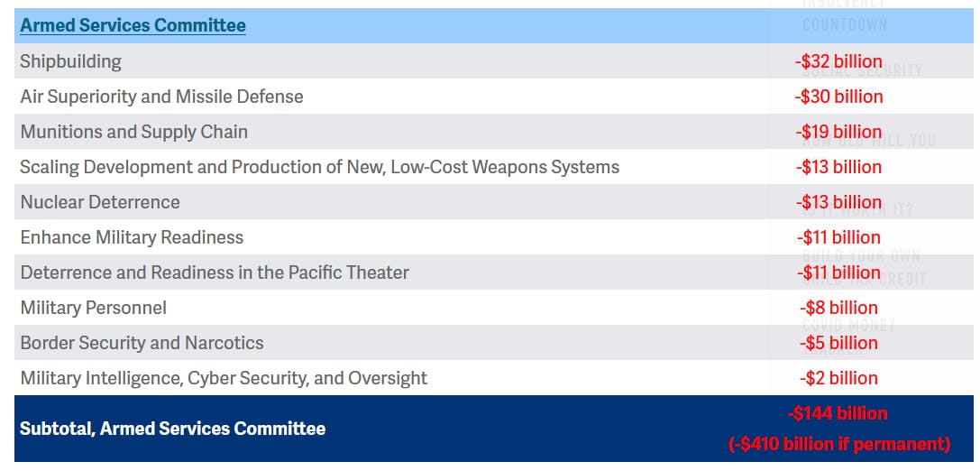Select the -$144 billion subtotal figure
This screenshot has width=980, height=471.
838,413
